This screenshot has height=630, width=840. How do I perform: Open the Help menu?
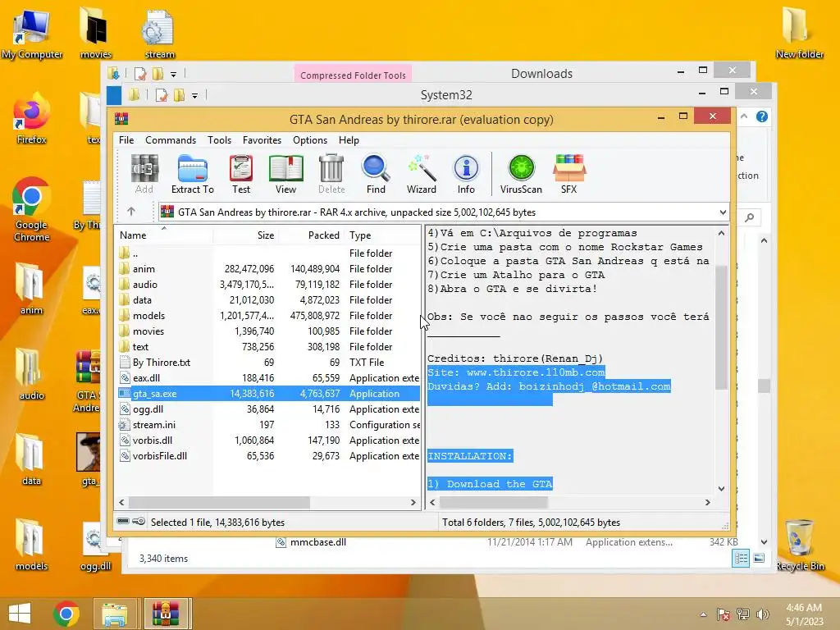click(x=349, y=139)
